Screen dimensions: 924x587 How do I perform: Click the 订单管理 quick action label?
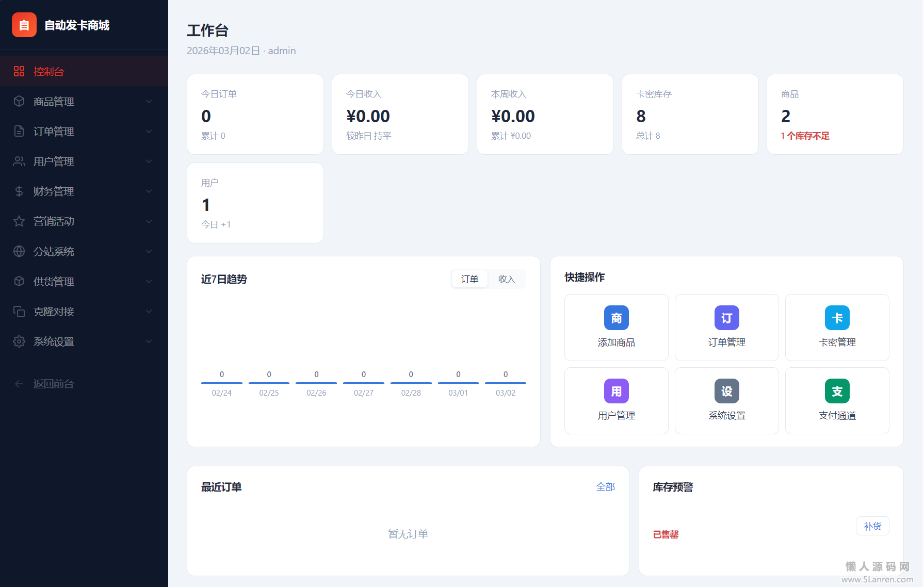tap(727, 343)
